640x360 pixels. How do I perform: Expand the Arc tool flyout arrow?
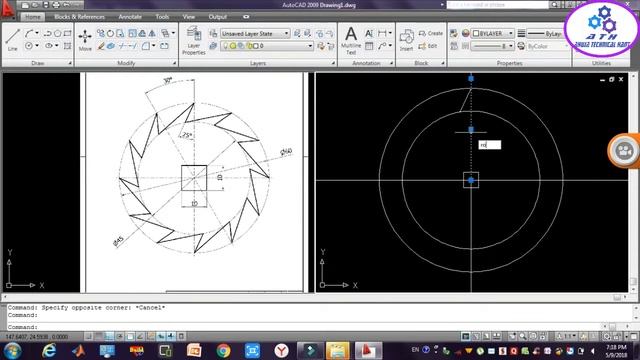click(37, 33)
